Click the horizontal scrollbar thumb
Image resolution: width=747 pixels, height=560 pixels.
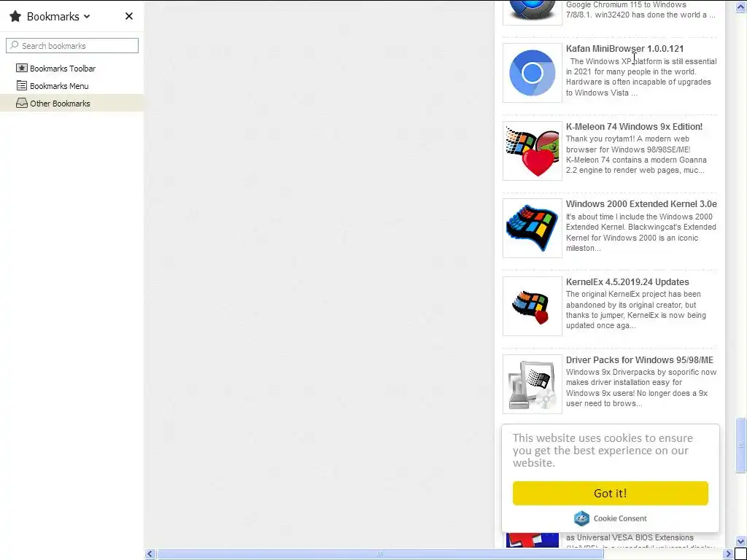pyautogui.click(x=380, y=554)
